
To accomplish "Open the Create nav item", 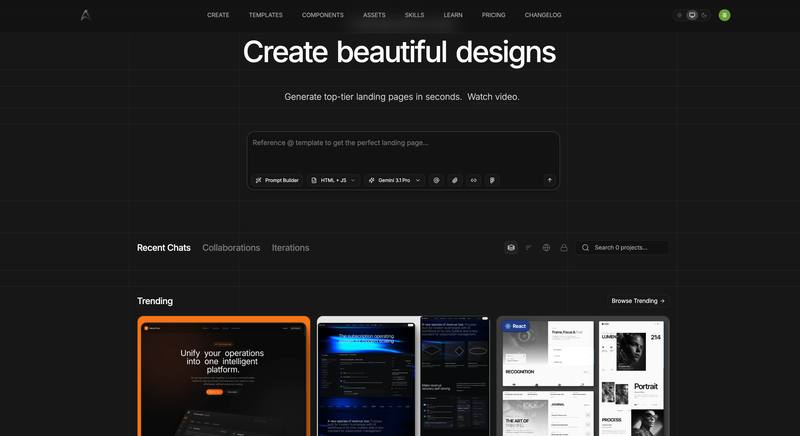I will pyautogui.click(x=218, y=15).
